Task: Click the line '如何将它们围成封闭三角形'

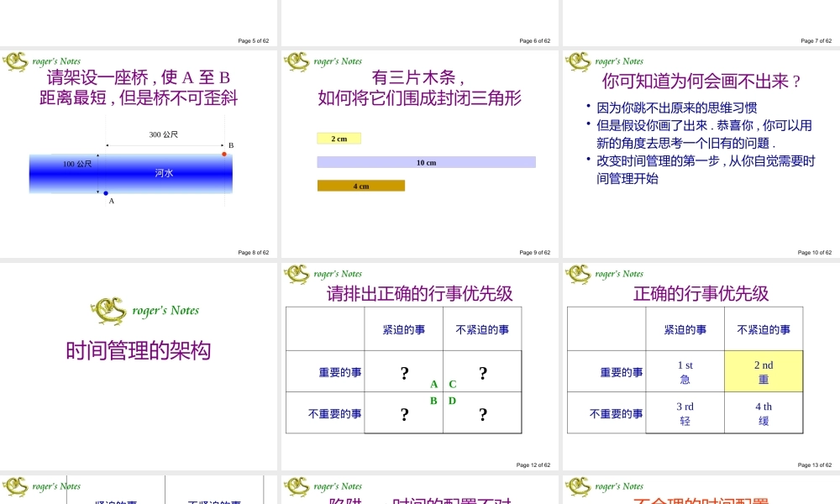Action: [419, 98]
